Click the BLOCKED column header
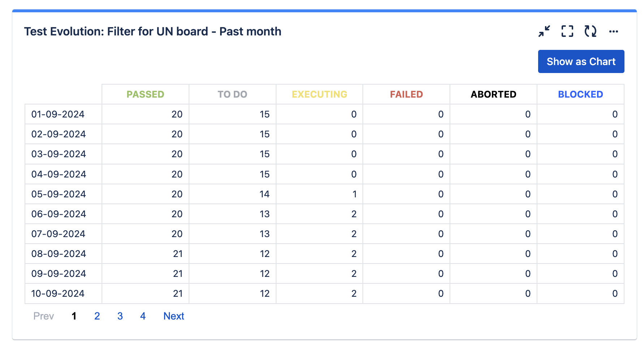The width and height of the screenshot is (644, 347). coord(580,94)
